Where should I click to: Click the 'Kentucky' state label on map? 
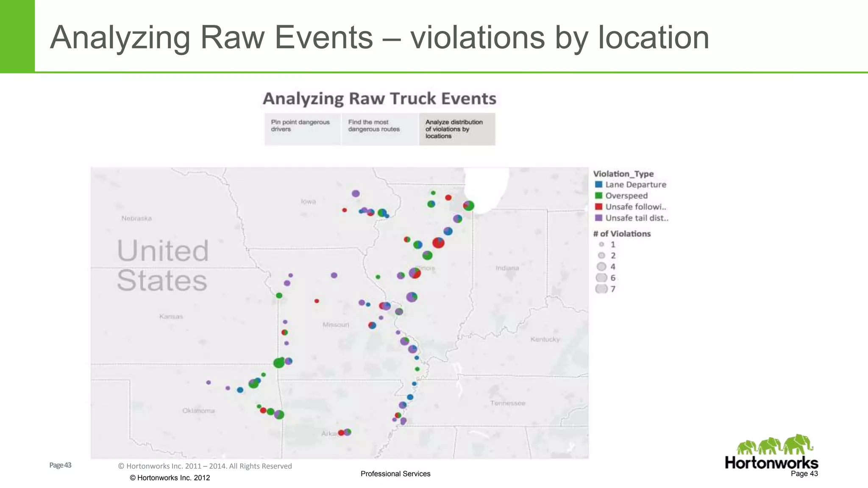(545, 339)
